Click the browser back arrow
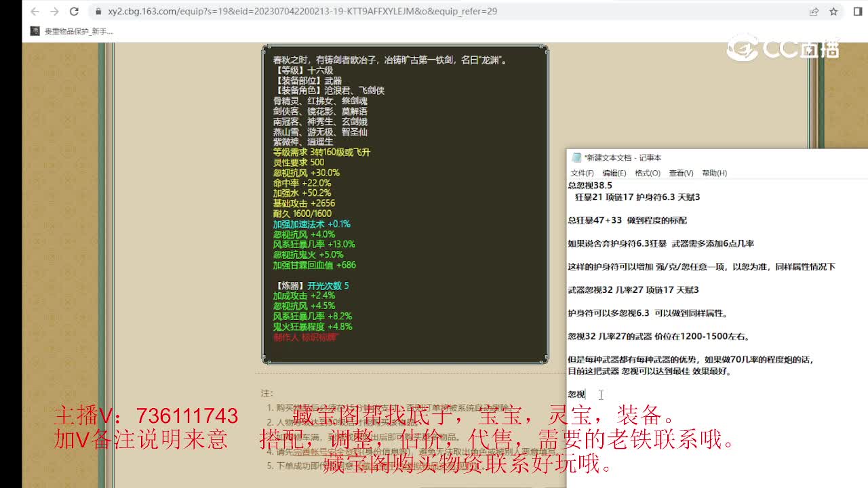 click(35, 12)
